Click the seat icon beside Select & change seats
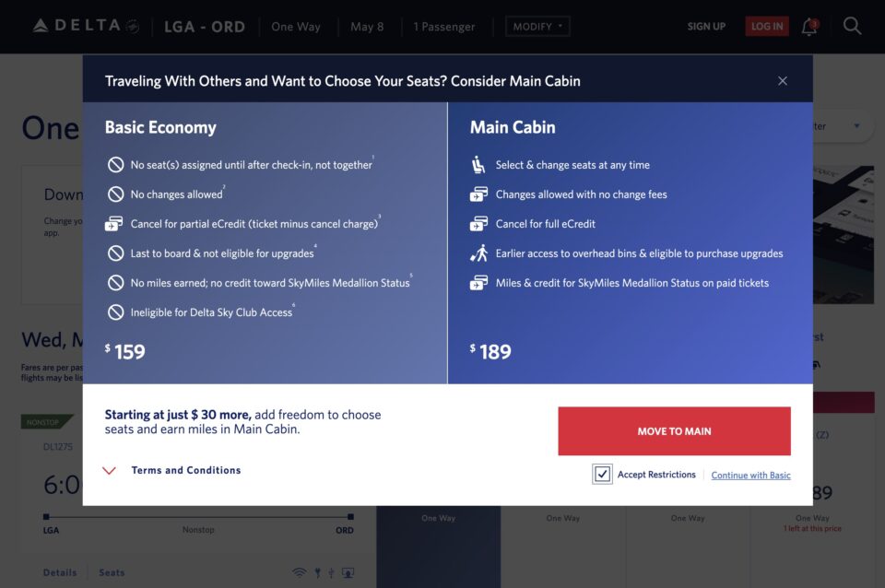 pos(478,164)
